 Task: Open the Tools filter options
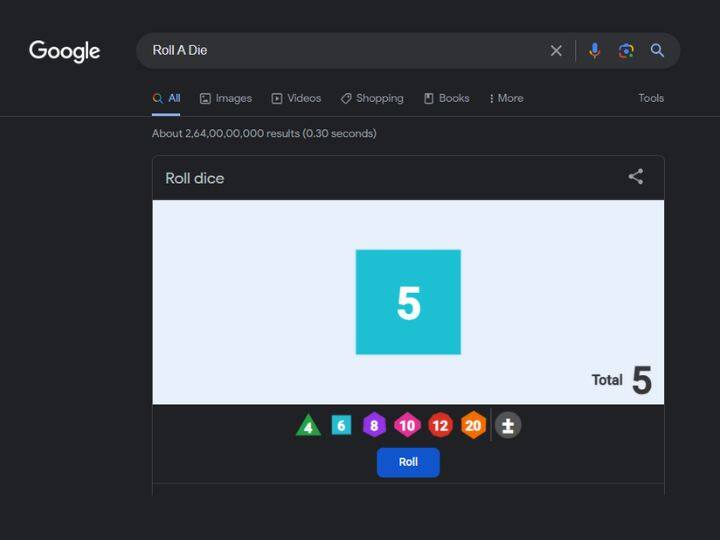pos(651,98)
